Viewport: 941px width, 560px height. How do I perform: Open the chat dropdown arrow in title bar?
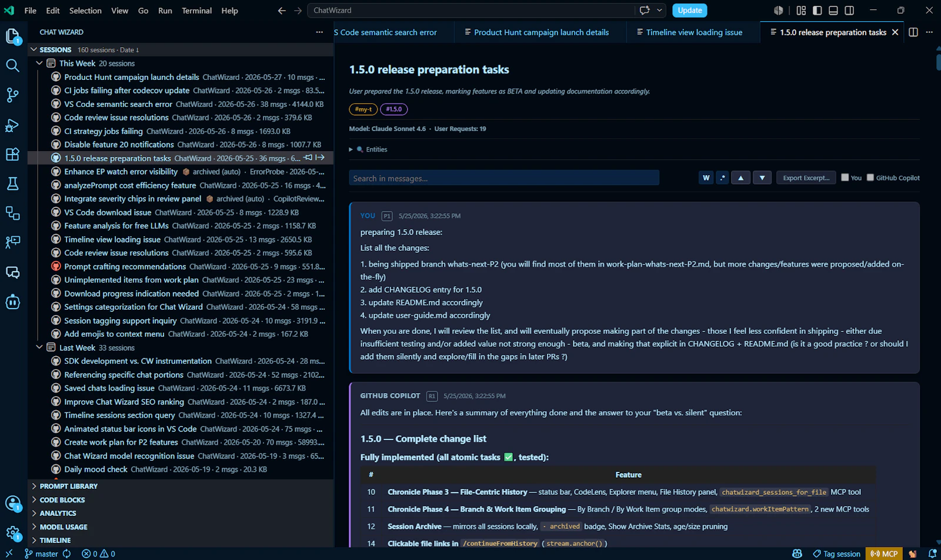pos(660,11)
